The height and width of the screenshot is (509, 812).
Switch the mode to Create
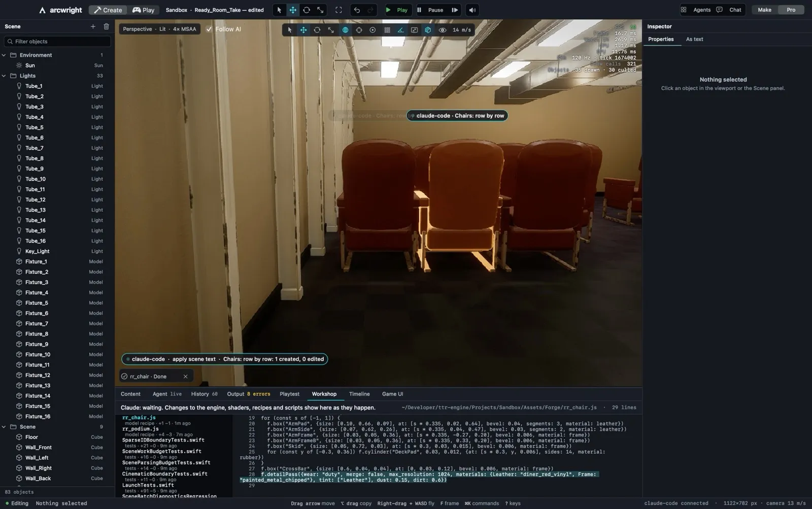[108, 10]
